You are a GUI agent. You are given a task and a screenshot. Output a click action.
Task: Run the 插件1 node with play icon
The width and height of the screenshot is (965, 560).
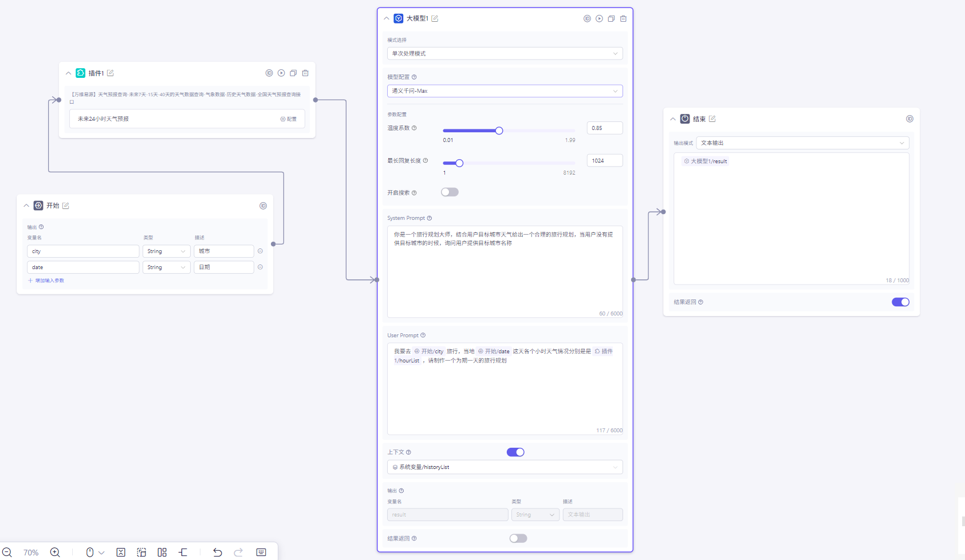[x=281, y=73]
